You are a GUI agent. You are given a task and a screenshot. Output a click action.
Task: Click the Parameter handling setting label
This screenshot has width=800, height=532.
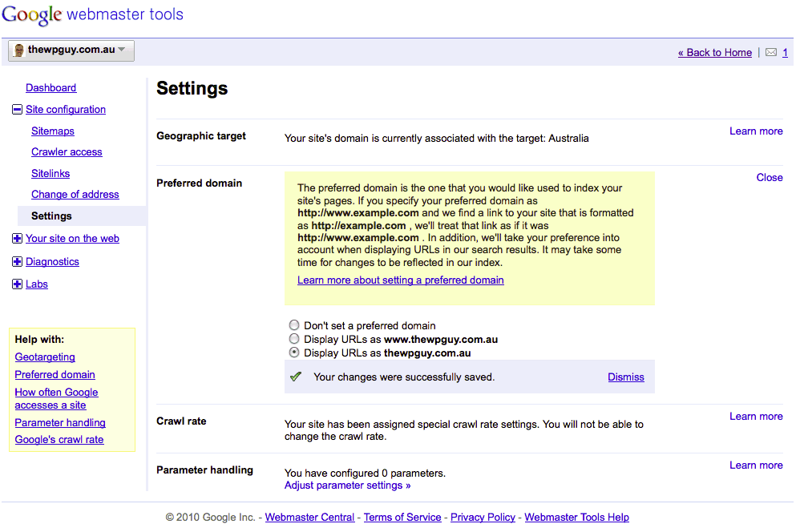pos(204,470)
